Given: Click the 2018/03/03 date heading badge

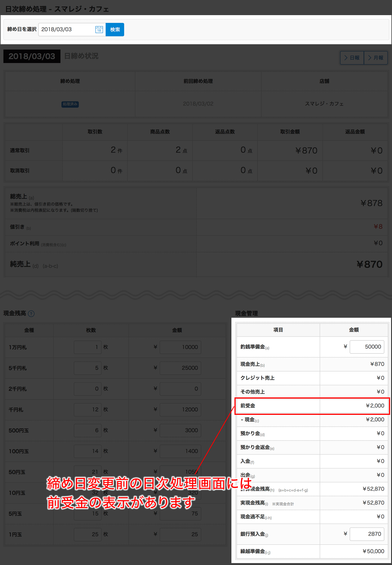Looking at the screenshot, I should click(32, 56).
